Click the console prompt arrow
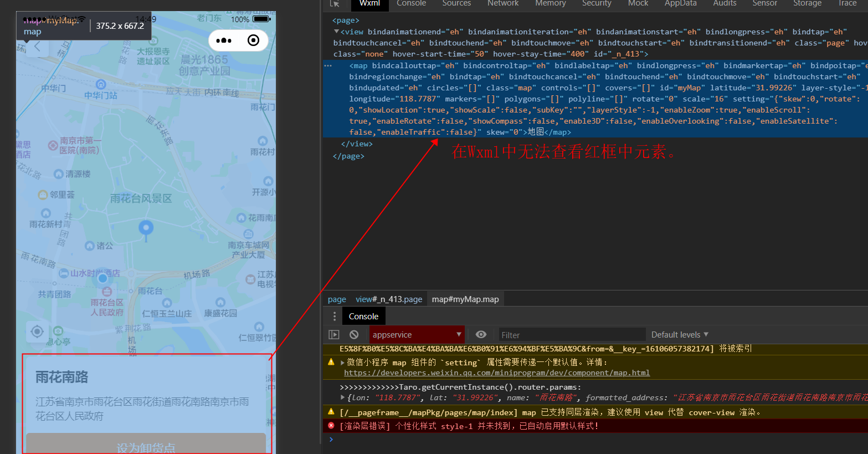868x454 pixels. click(x=331, y=440)
